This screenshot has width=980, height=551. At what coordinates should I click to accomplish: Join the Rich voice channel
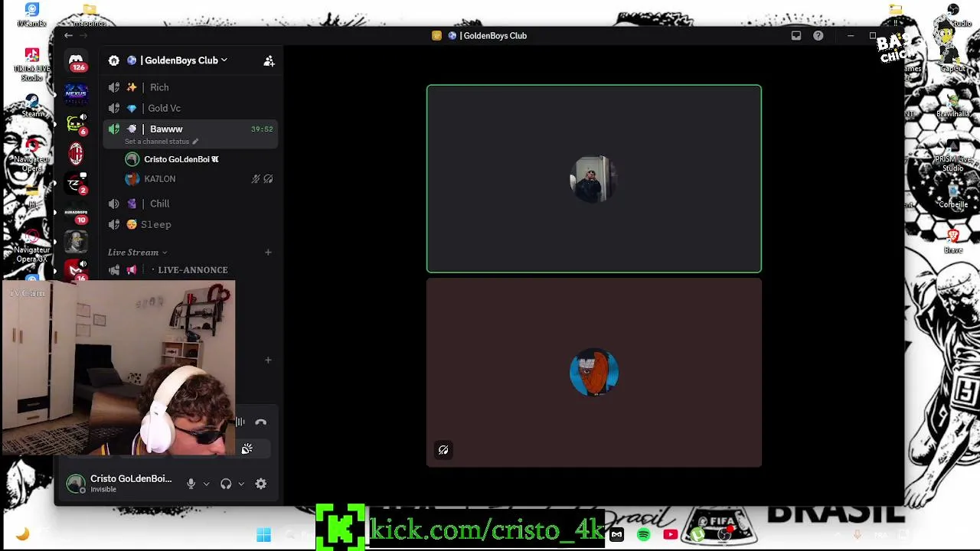pos(190,87)
